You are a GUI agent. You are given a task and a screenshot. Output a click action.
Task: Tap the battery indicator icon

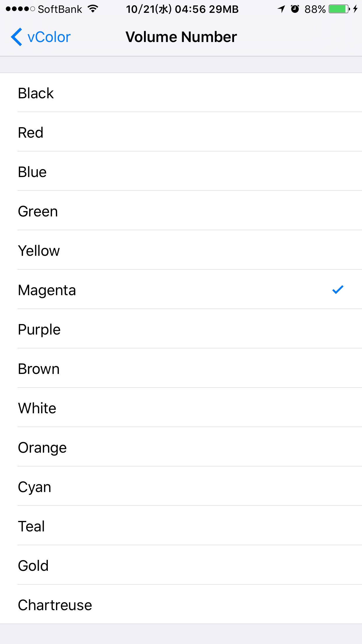[339, 9]
